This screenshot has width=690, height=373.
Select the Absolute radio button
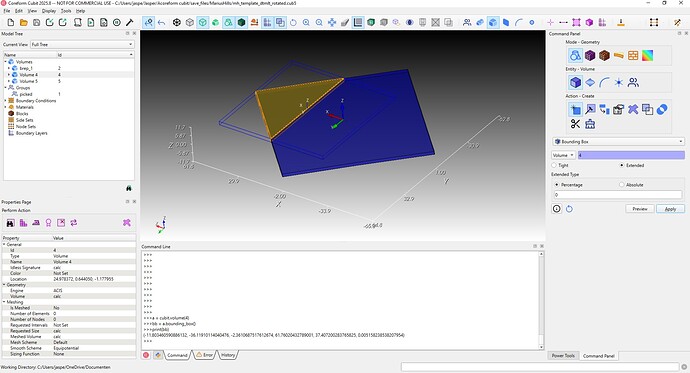point(622,185)
